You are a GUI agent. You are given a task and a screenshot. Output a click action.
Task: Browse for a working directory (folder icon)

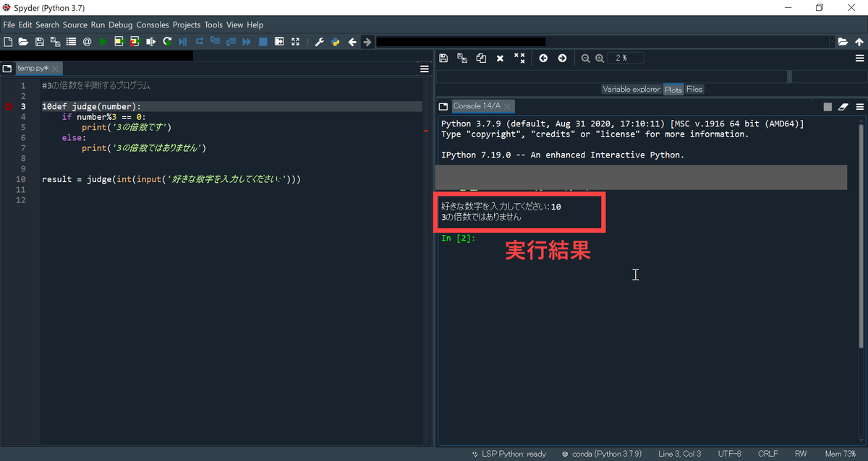(843, 42)
